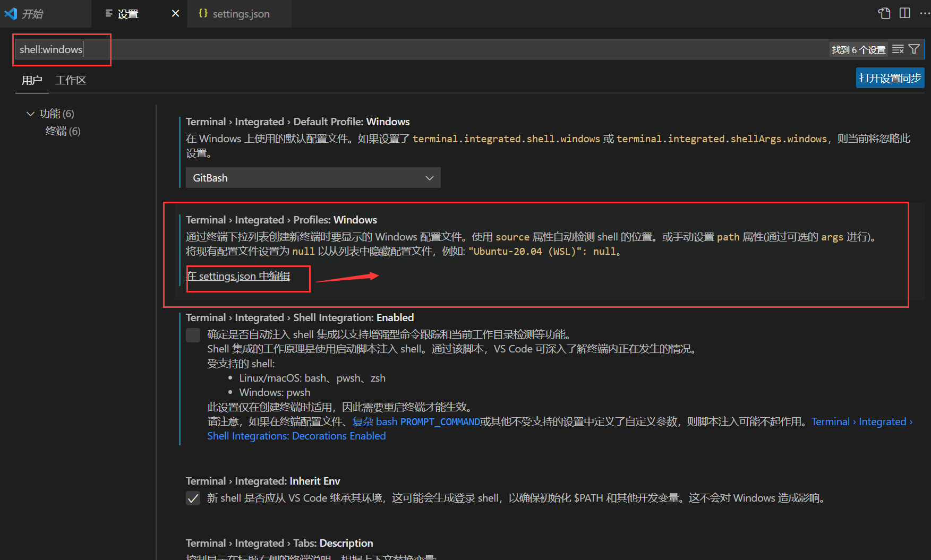Image resolution: width=931 pixels, height=560 pixels.
Task: Open the 复杂 bash PROMPT_COMMAND link
Action: [x=416, y=421]
